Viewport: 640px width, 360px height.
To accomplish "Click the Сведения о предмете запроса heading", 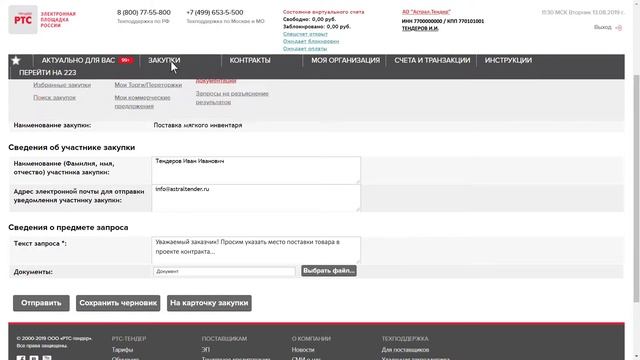I will coord(68,227).
